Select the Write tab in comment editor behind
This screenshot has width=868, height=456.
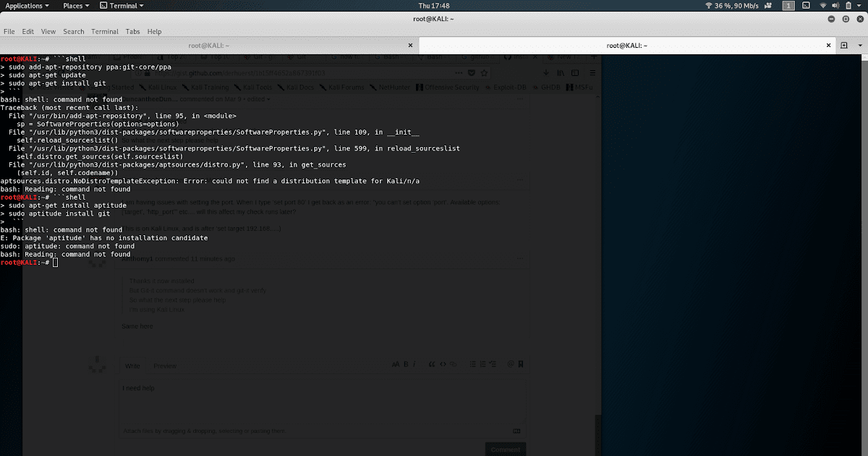point(132,366)
